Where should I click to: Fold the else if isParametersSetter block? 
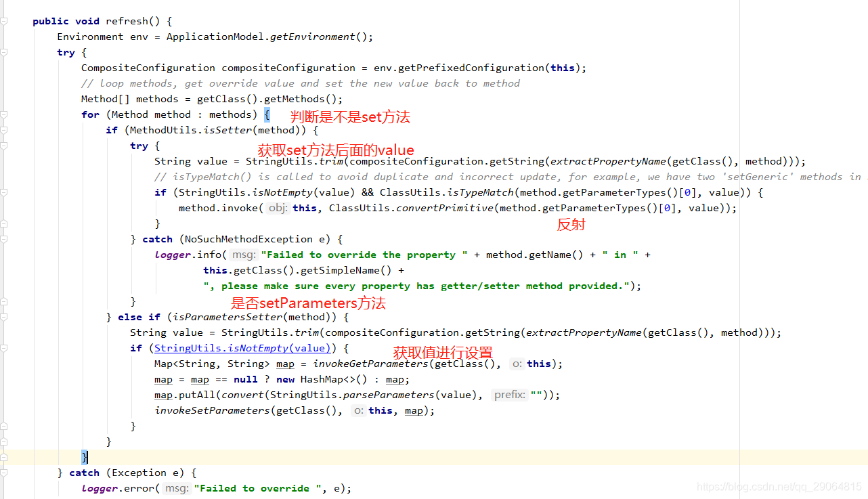click(x=4, y=318)
